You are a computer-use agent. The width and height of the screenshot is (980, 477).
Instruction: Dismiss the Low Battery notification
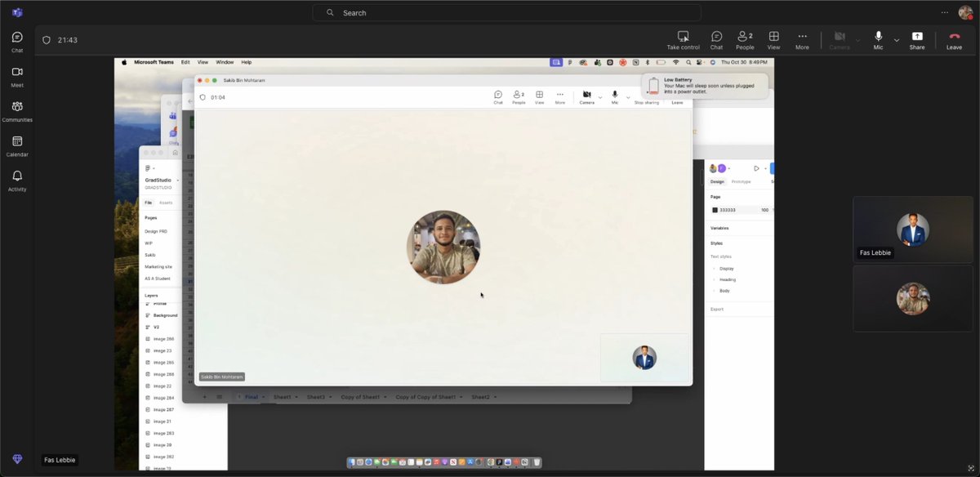706,86
